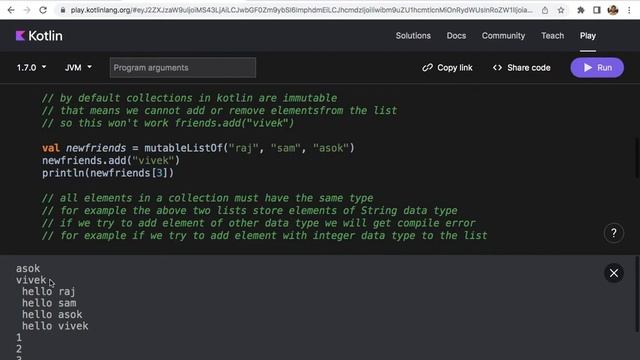Open the browser extensions puzzle icon
640x360 pixels.
[580, 10]
